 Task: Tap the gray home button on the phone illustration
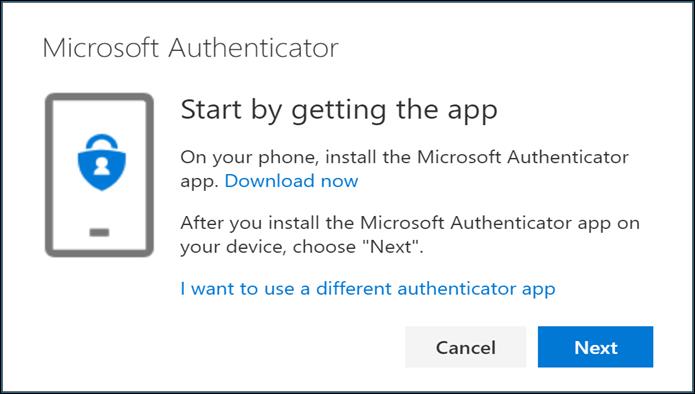pyautogui.click(x=99, y=232)
